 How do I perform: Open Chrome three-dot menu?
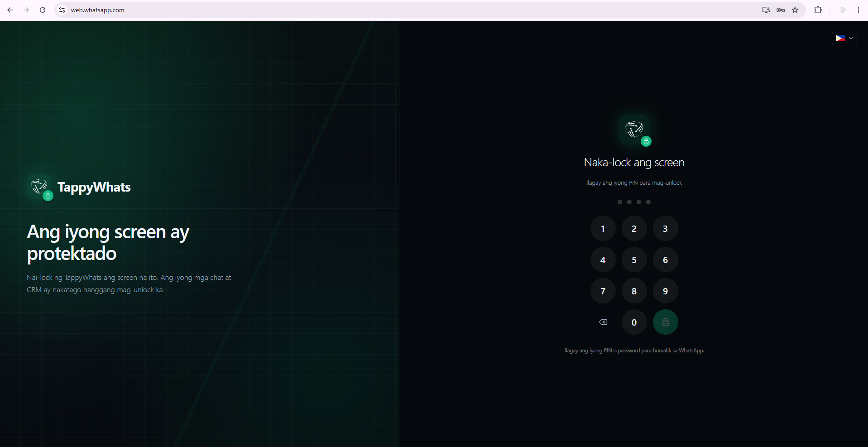858,10
